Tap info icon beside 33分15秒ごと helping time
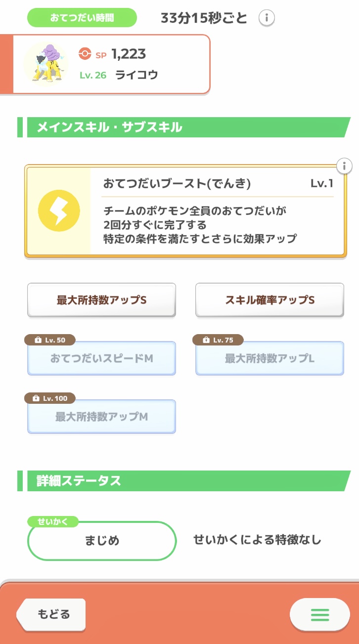 click(267, 18)
